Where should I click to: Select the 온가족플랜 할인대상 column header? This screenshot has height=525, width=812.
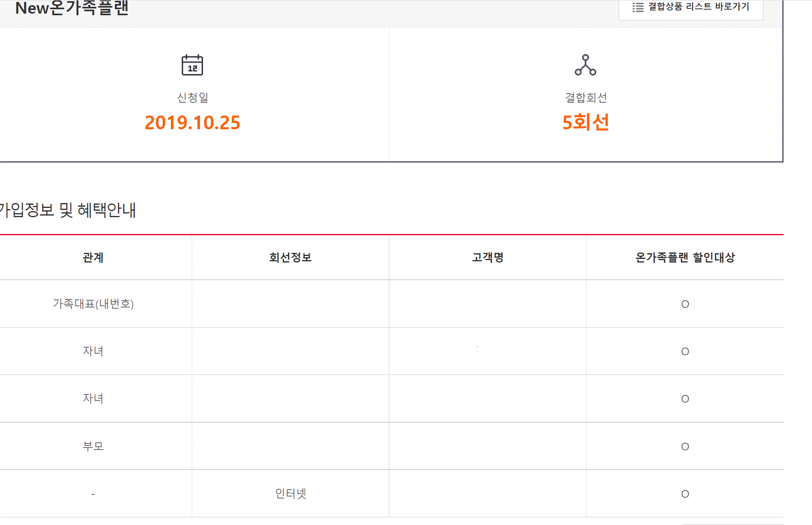point(685,258)
